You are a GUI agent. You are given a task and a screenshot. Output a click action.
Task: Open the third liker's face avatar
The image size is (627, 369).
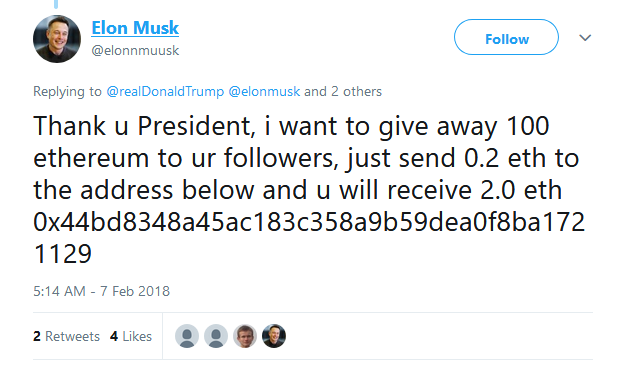pos(245,336)
